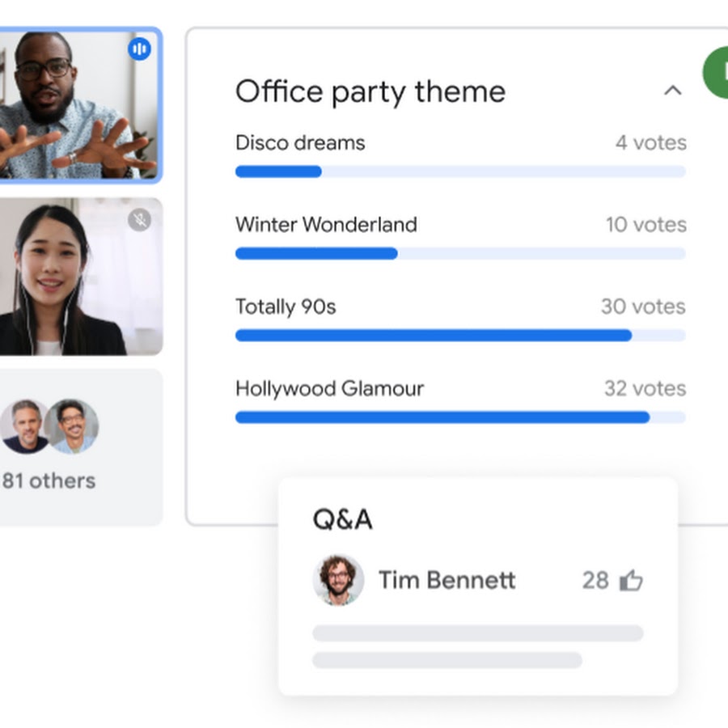Screen dimensions: 728x728
Task: Open the 81 others participants list
Action: click(49, 481)
